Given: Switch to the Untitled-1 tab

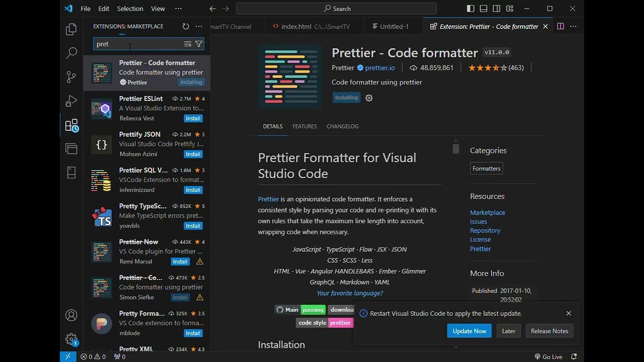Looking at the screenshot, I should (x=394, y=27).
